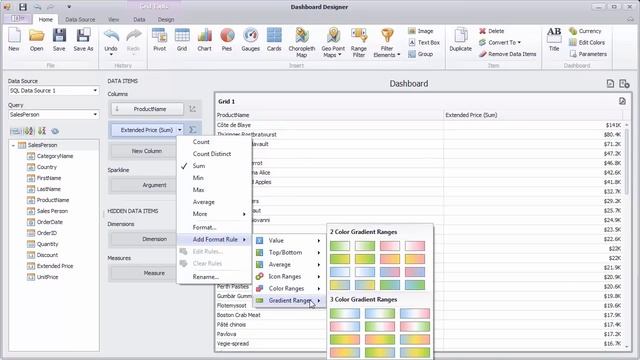Viewport: 640px width, 360px height.
Task: Expand the Undo dropdown arrow
Action: pos(111,55)
